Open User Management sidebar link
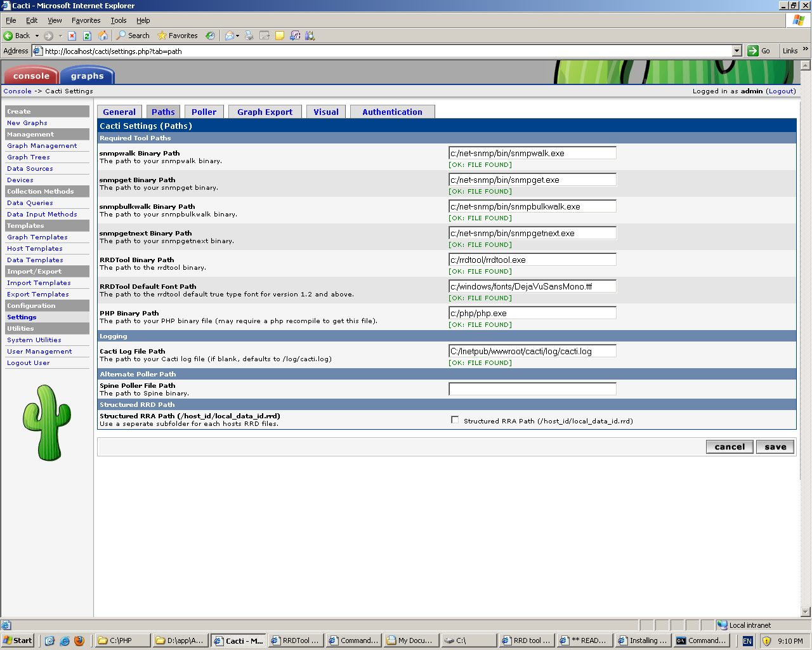This screenshot has height=650, width=812. [x=39, y=351]
